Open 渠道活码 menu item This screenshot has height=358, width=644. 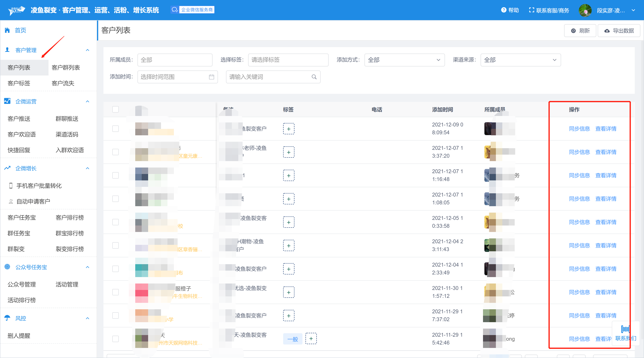[x=67, y=135]
